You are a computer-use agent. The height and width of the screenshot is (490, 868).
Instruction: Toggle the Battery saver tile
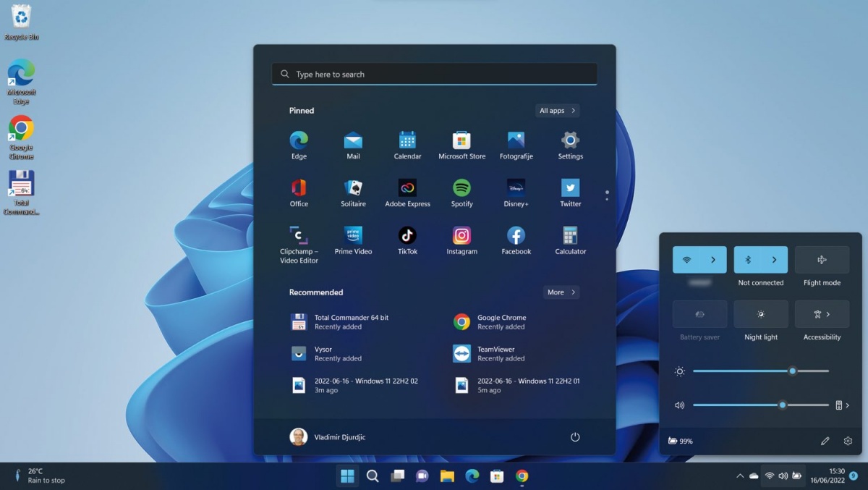pyautogui.click(x=699, y=314)
